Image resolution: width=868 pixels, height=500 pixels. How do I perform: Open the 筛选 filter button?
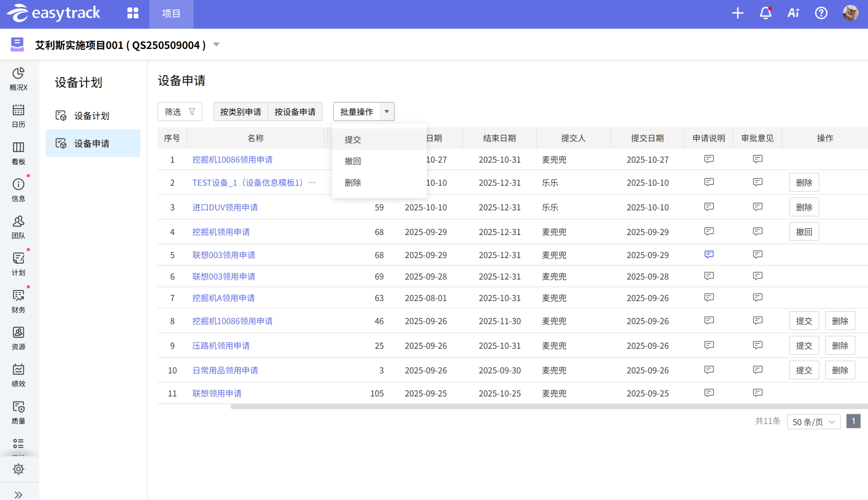pos(180,112)
